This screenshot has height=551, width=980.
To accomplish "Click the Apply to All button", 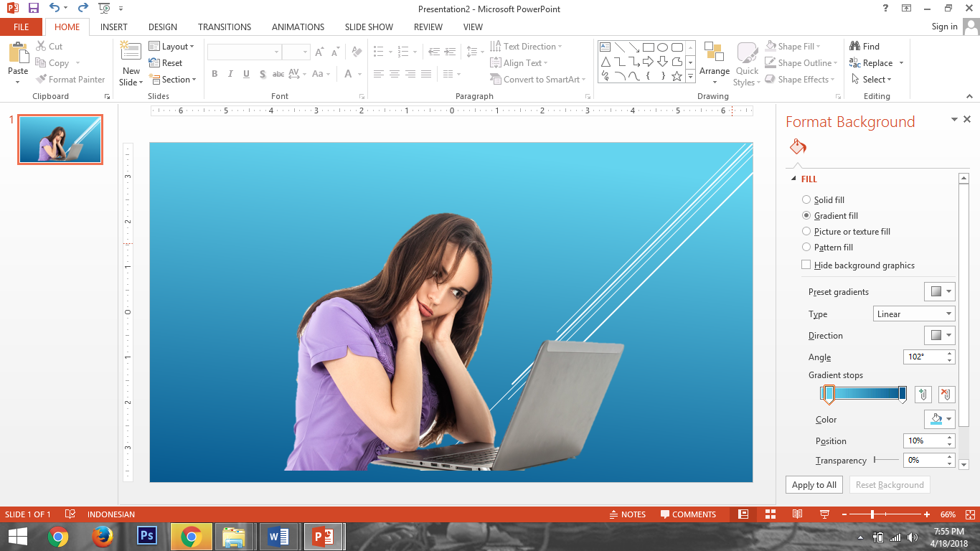I will 814,485.
